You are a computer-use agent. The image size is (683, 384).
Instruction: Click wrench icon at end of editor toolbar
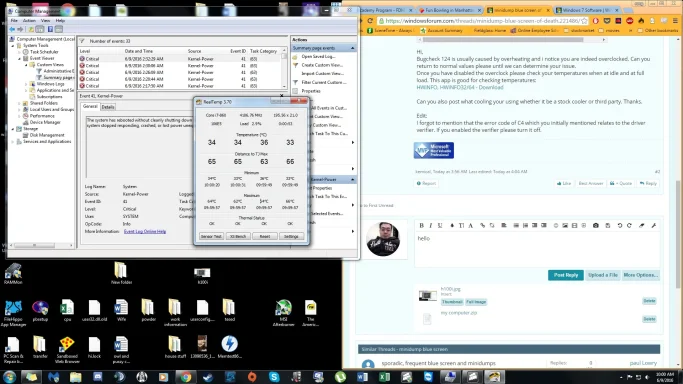653,226
